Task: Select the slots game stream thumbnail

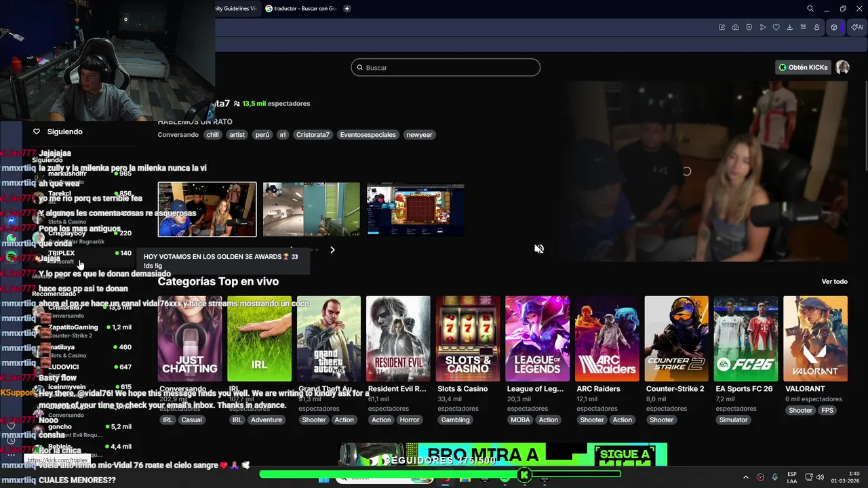Action: (x=416, y=209)
